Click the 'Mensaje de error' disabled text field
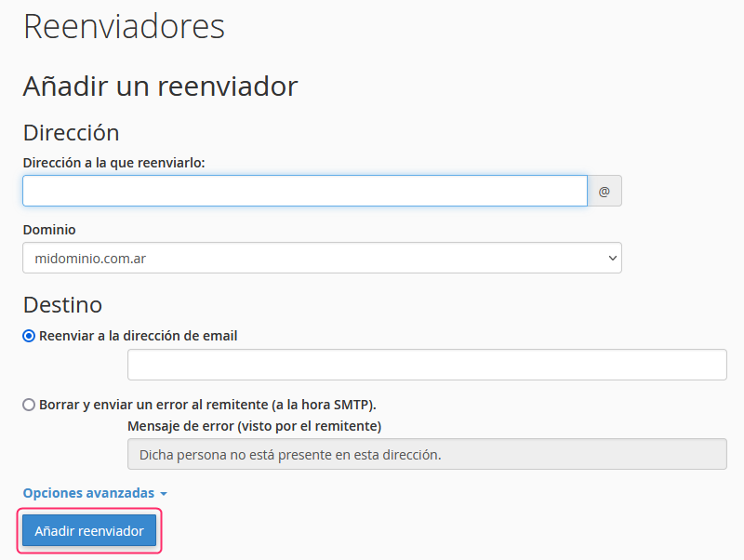Screen dimensions: 744x560 pyautogui.click(x=426, y=455)
